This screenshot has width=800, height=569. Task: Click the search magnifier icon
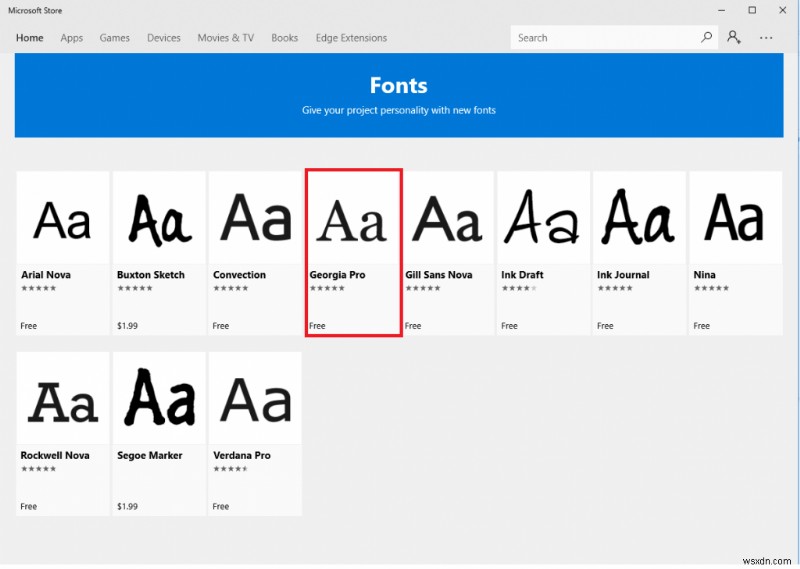(x=706, y=37)
